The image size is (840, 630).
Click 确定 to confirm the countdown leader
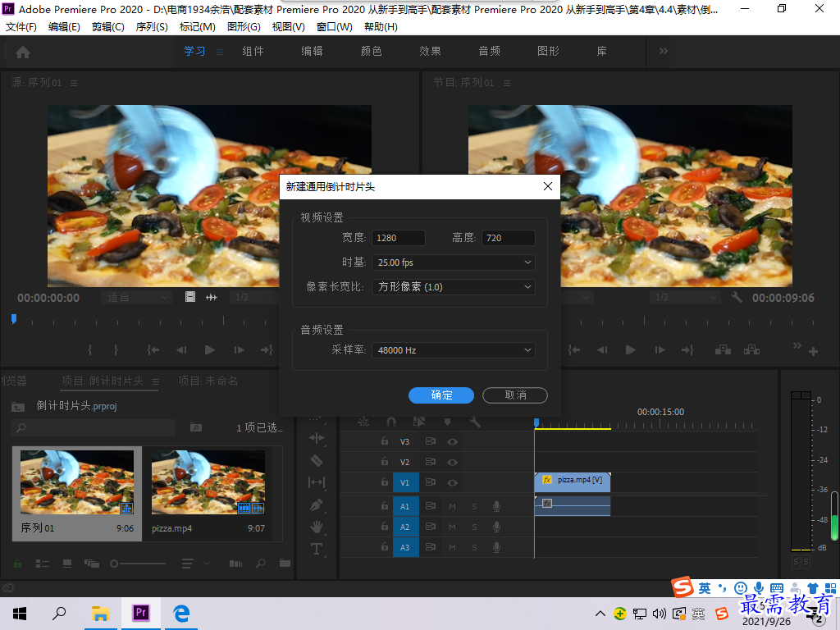tap(441, 395)
